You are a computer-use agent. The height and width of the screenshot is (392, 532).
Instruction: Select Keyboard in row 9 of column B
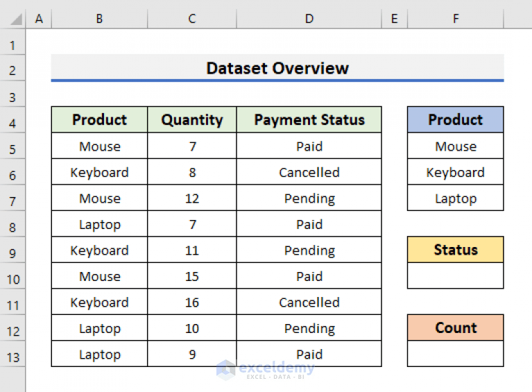[99, 250]
